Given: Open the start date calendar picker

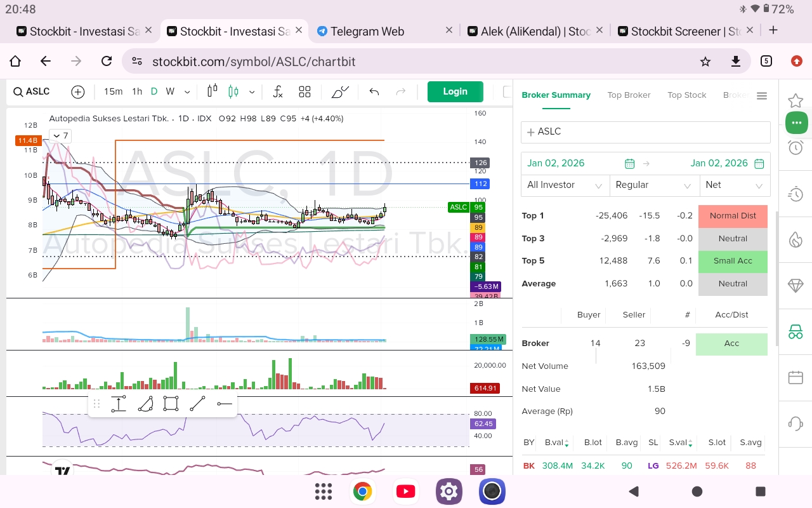Looking at the screenshot, I should pos(629,164).
